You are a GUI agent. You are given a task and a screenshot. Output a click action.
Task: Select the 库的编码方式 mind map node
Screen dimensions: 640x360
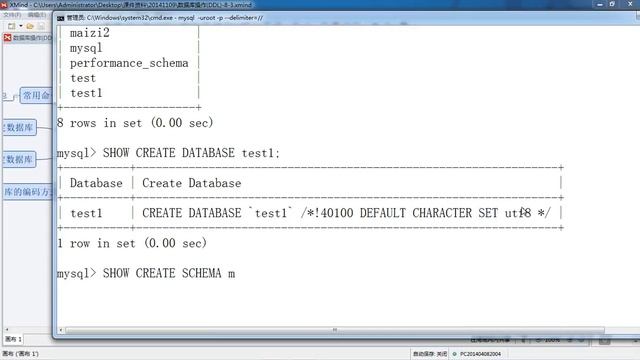28,192
